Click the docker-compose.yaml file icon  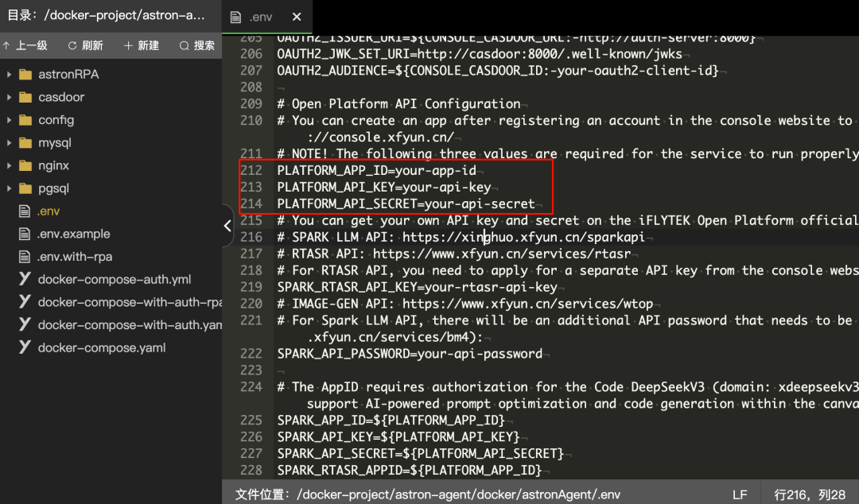coord(25,347)
